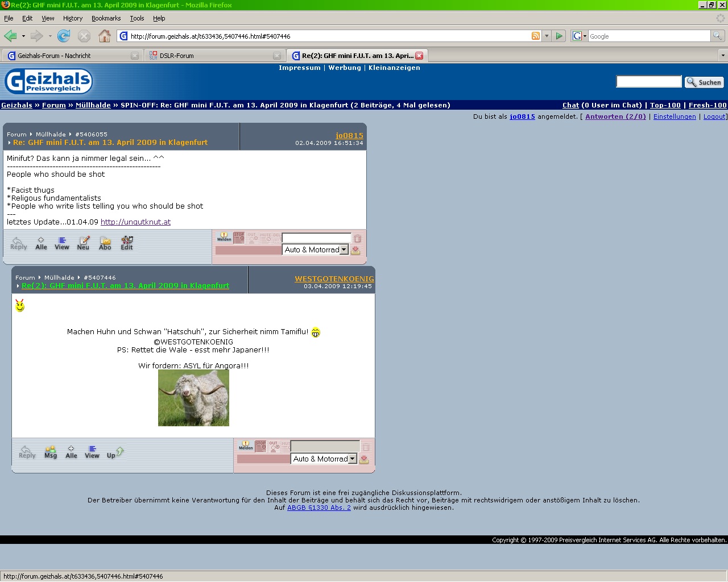Screen dimensions: 728x582
Task: Open the Bookmarks menu
Action: tap(106, 18)
